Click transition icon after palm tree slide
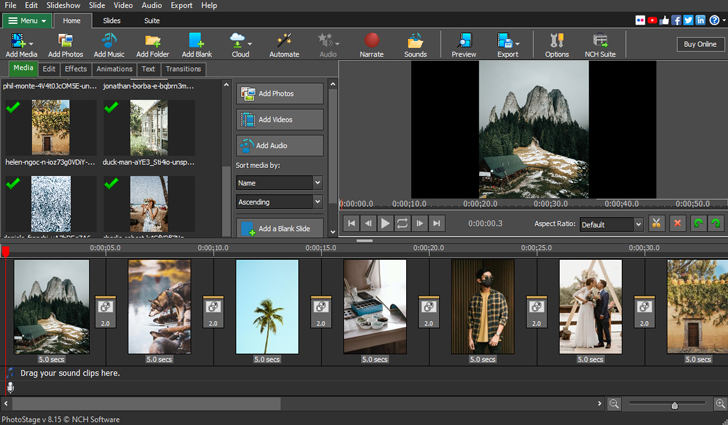The image size is (728, 425). 321,311
